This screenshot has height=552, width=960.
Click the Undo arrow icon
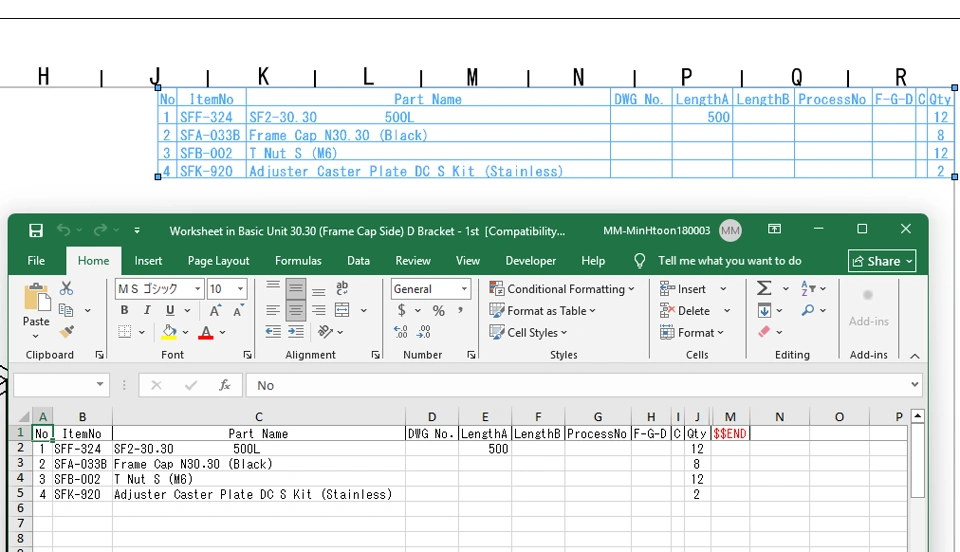(63, 229)
